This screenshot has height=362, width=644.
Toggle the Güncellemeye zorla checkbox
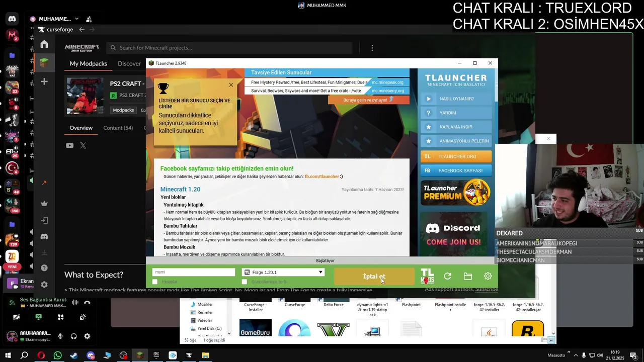click(245, 282)
